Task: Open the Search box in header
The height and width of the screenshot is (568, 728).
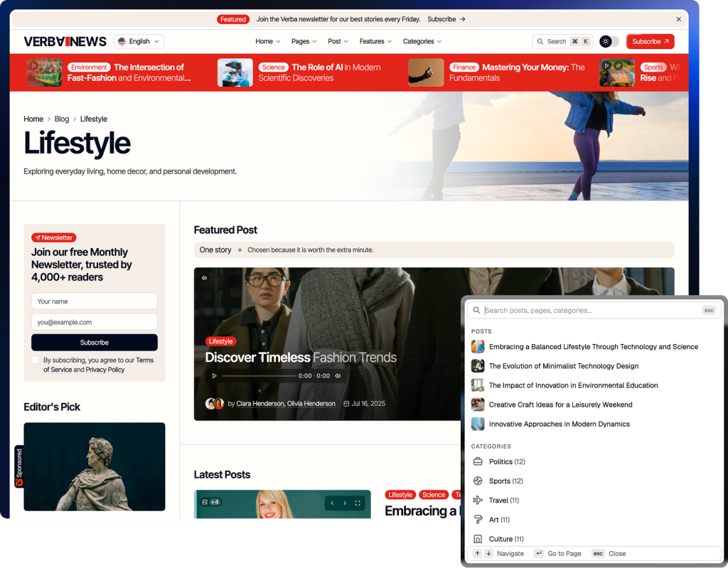Action: click(x=562, y=41)
